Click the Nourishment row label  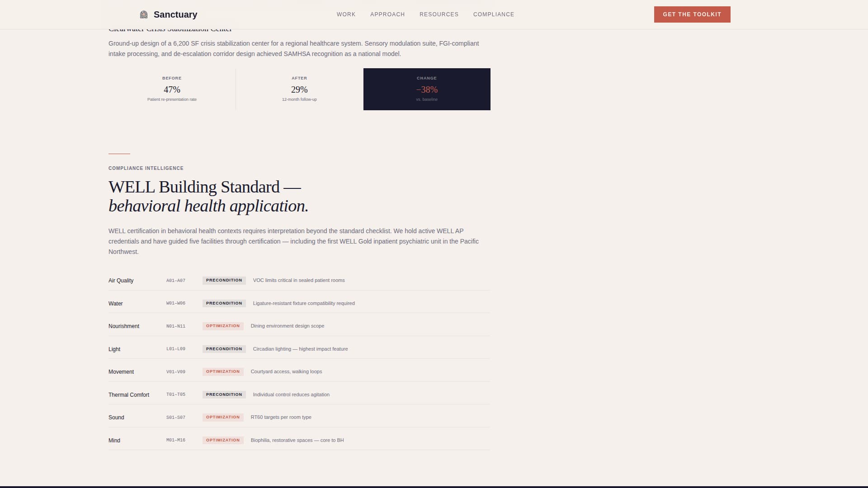click(x=124, y=326)
